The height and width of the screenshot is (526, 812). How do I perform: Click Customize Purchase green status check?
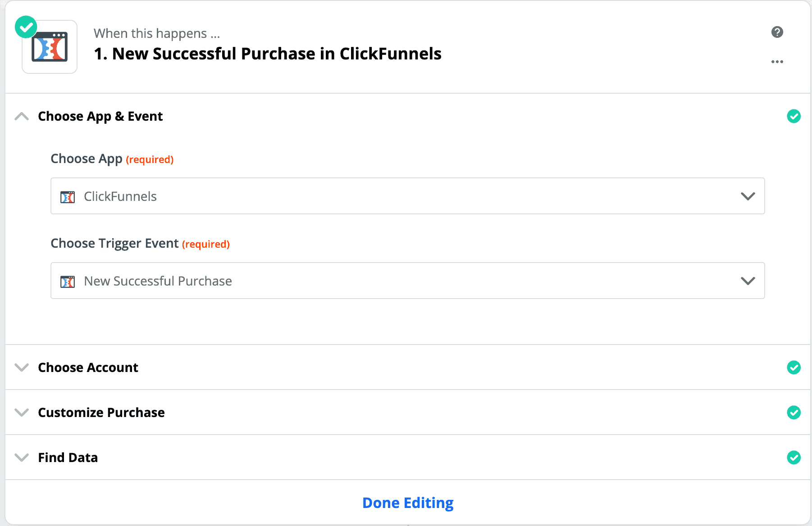[794, 413]
